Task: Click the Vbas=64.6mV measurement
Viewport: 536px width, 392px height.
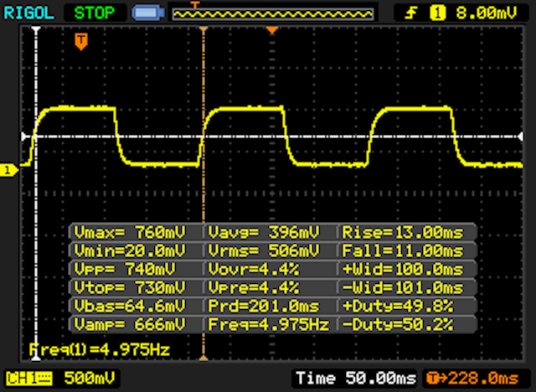Action: pos(130,306)
